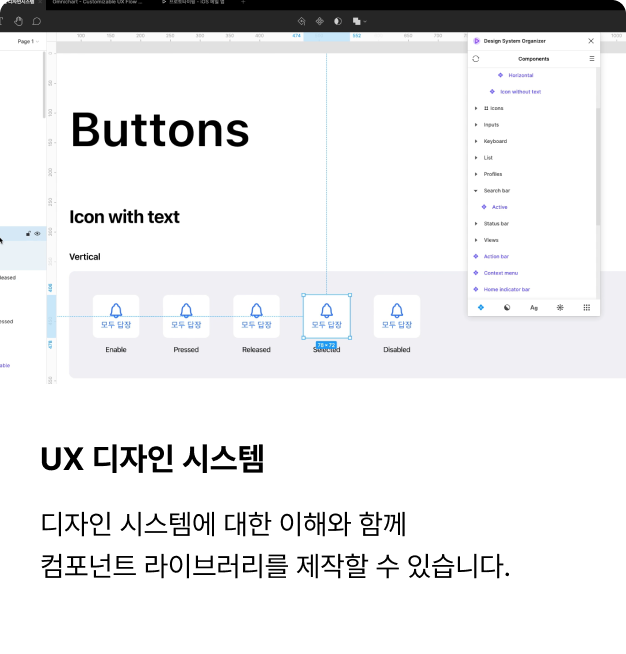
Task: Select the Home indicator bar component
Action: pyautogui.click(x=507, y=289)
